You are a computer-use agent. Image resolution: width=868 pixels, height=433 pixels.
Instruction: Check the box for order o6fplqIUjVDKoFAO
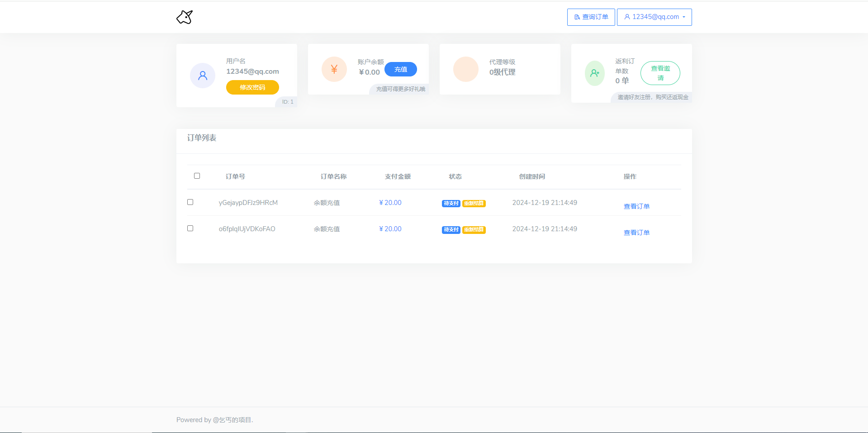click(x=190, y=228)
